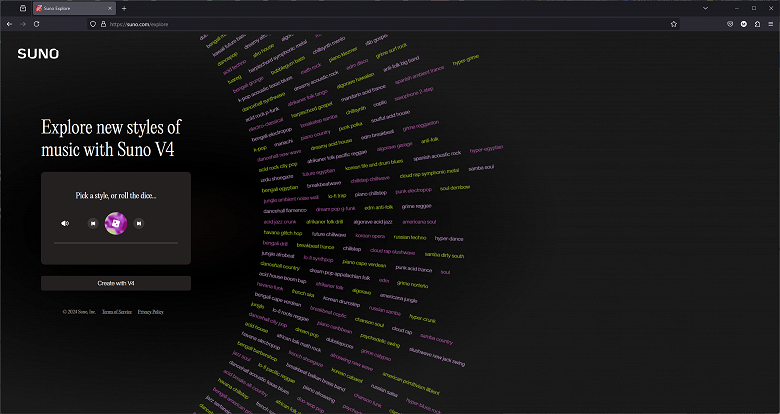Pick the 'punk electropop' style

click(x=413, y=191)
